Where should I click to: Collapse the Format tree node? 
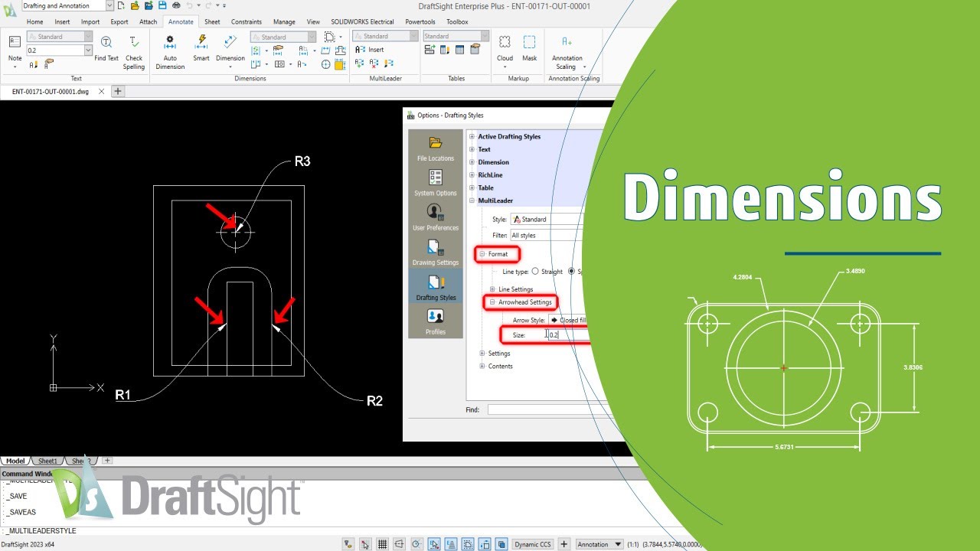coord(482,254)
